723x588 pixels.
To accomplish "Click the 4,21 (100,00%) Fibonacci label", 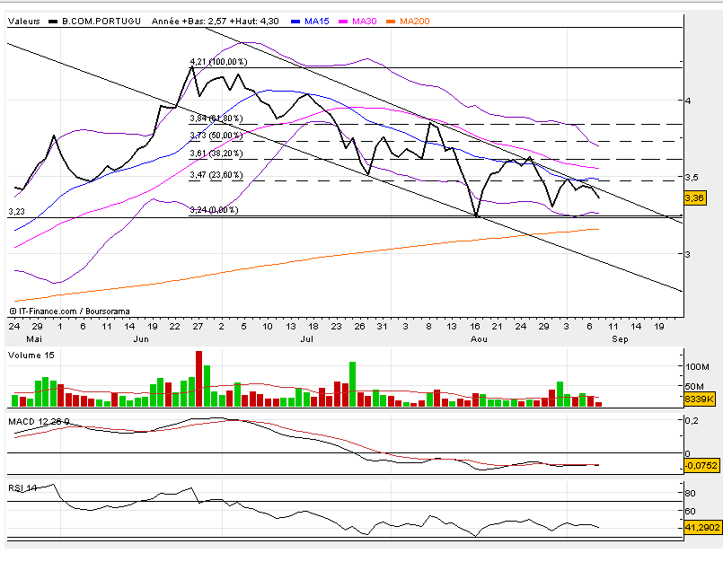I will tap(218, 62).
